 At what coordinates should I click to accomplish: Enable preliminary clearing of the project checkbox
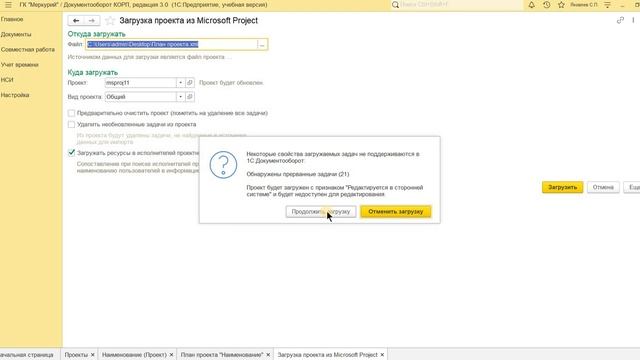(x=71, y=113)
